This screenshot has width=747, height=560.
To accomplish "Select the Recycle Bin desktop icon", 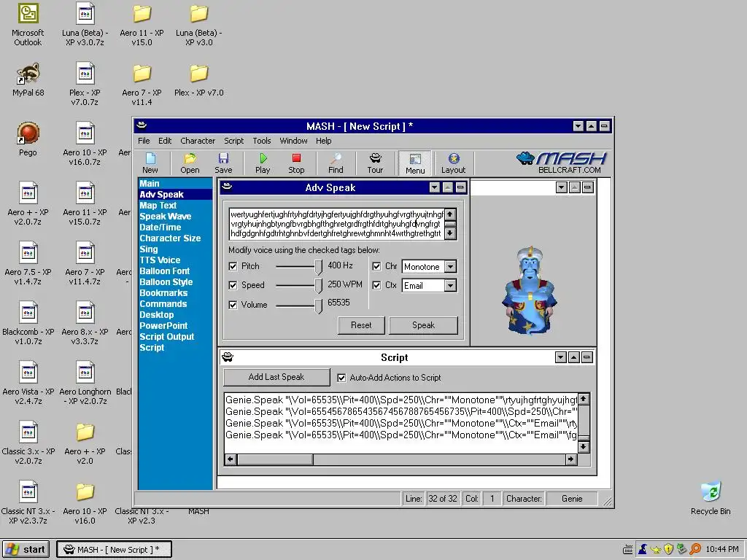I will coord(711,498).
